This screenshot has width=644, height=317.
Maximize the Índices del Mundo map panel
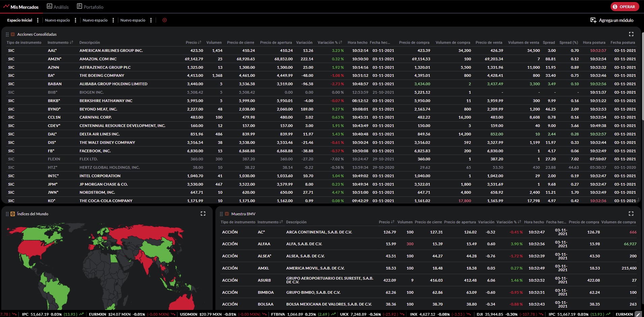(203, 214)
